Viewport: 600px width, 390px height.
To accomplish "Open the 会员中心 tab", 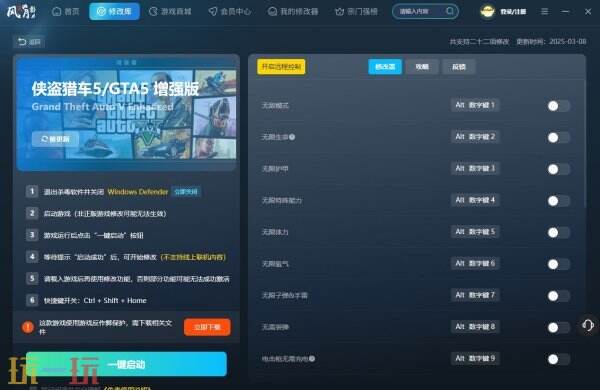I will [230, 11].
